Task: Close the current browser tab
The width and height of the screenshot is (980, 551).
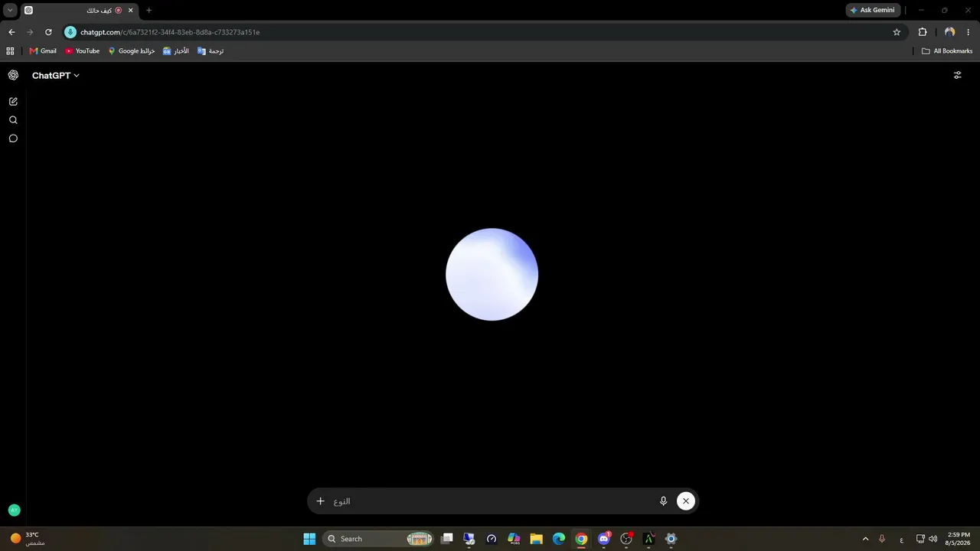Action: click(x=130, y=10)
